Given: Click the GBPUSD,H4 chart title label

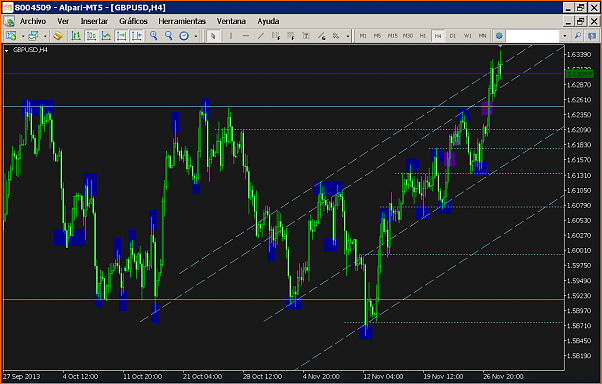Looking at the screenshot, I should click(x=30, y=50).
